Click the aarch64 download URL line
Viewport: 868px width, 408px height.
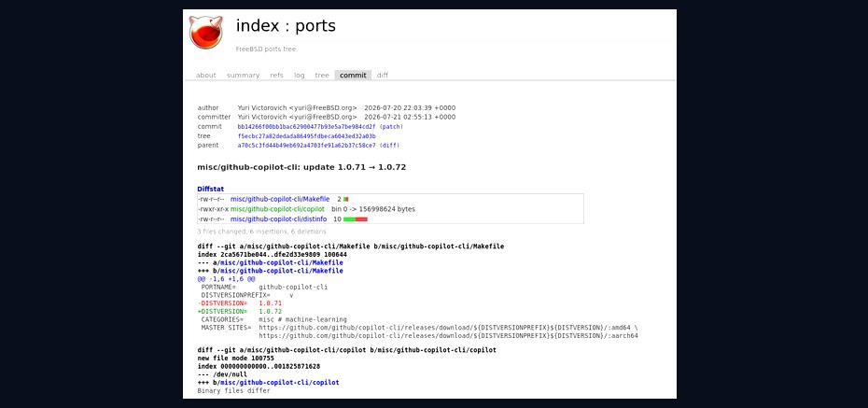point(448,335)
